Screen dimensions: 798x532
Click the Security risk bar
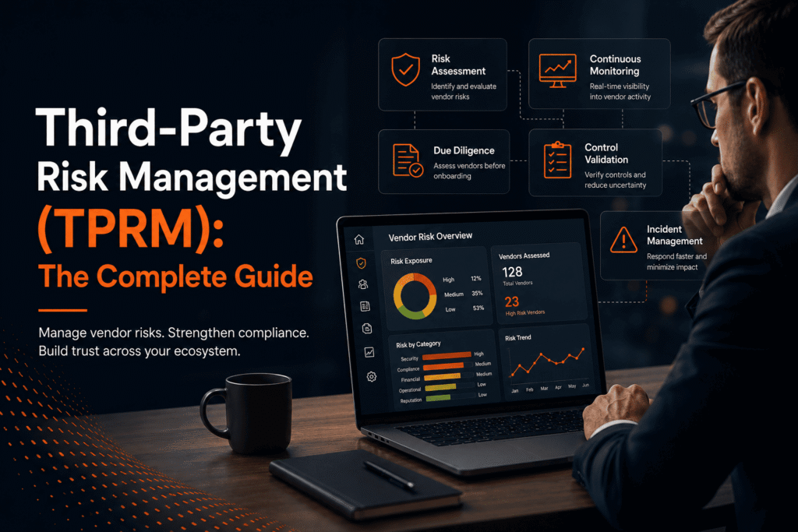click(x=447, y=356)
